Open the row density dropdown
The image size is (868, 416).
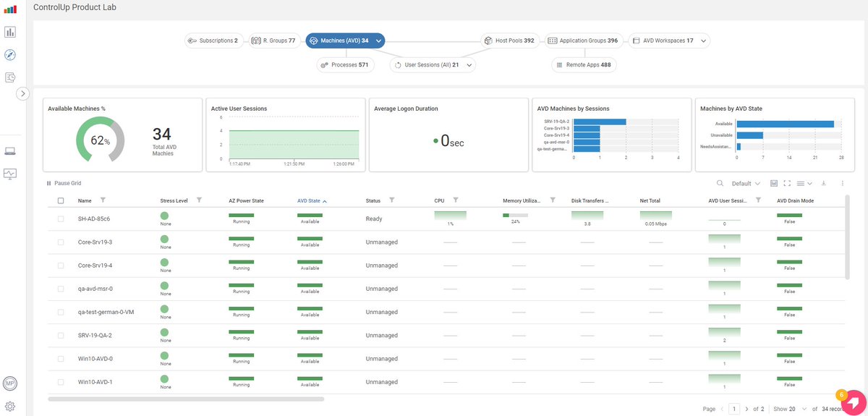pos(805,184)
